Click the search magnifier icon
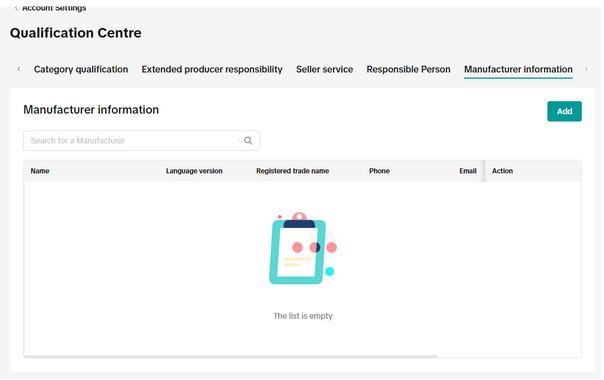This screenshot has width=604, height=380. point(248,141)
